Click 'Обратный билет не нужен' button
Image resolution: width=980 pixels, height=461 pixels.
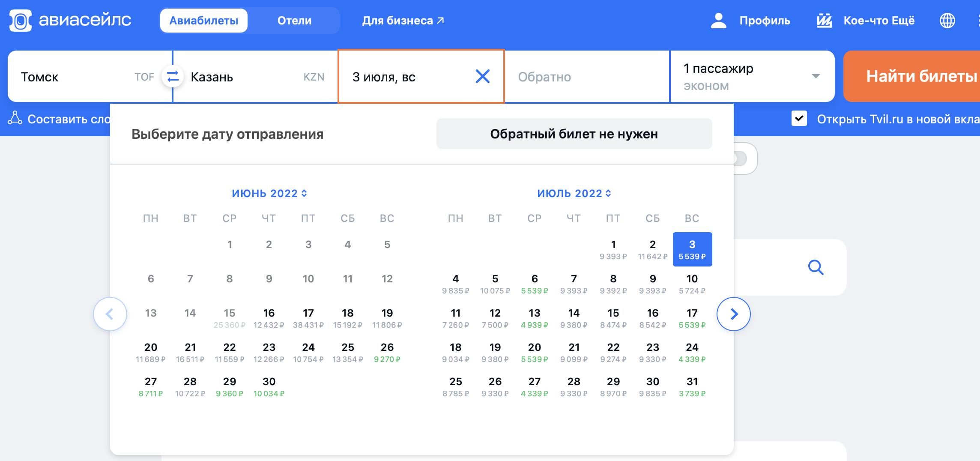tap(574, 134)
